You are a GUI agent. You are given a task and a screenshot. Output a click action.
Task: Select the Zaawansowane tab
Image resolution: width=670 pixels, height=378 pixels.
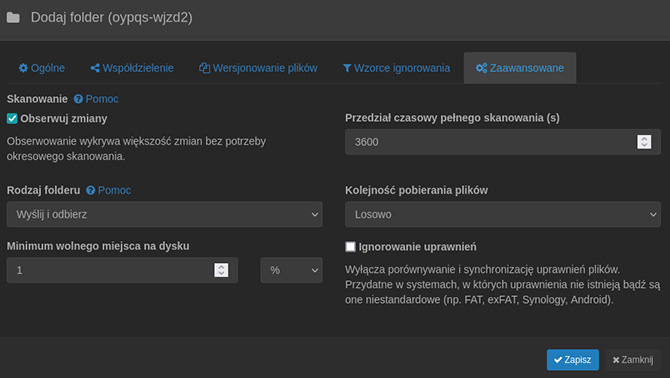520,68
